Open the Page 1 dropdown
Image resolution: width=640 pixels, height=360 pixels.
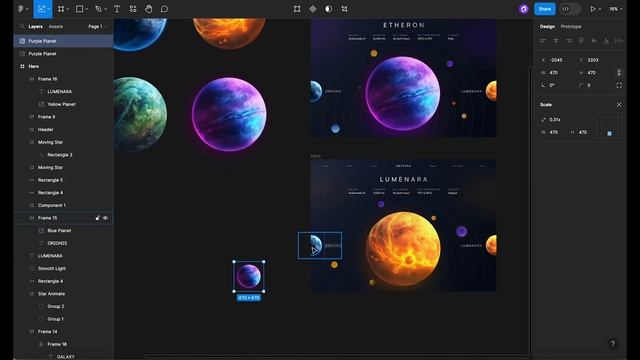(97, 27)
